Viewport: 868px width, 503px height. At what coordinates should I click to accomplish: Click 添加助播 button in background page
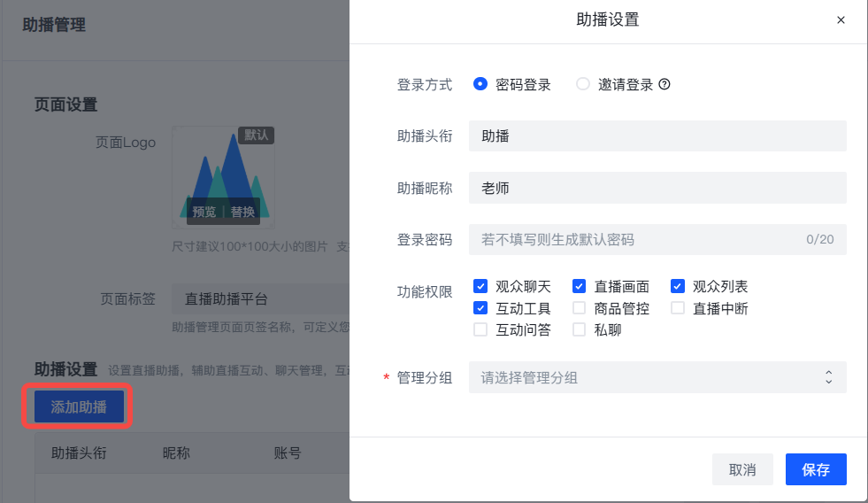pyautogui.click(x=79, y=406)
